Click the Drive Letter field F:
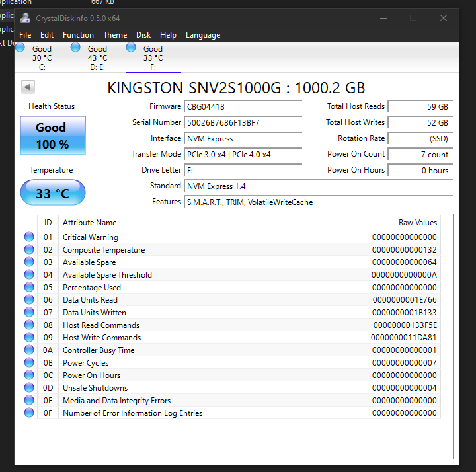 pos(243,171)
